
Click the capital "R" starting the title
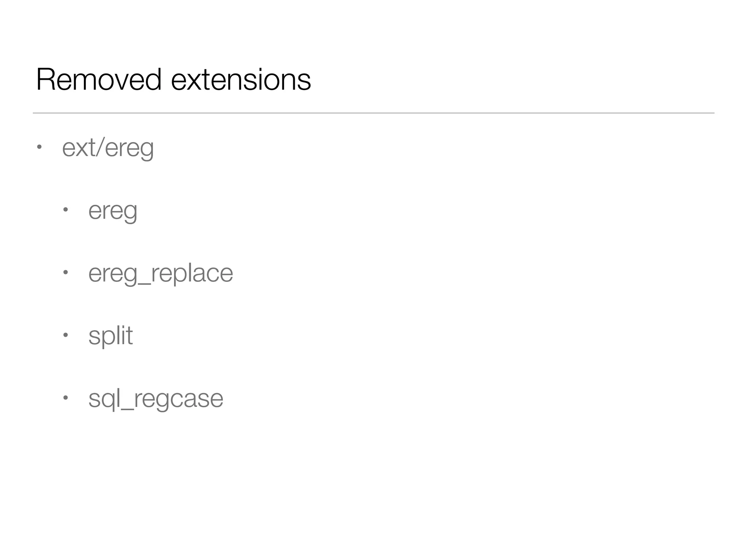(x=44, y=80)
